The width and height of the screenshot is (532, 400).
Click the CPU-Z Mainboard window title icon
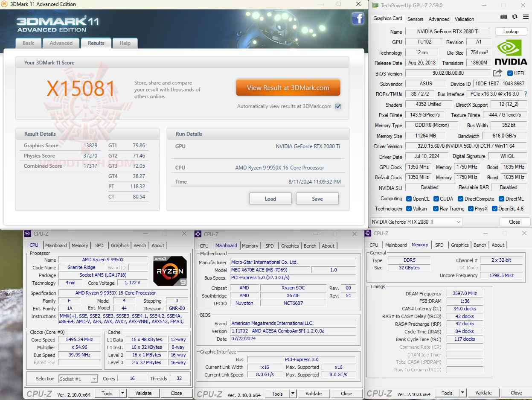[198, 234]
